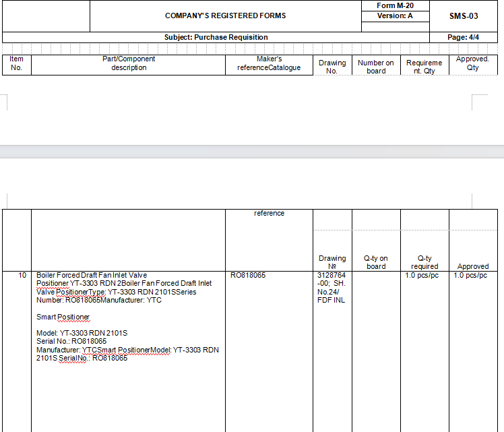The height and width of the screenshot is (432, 504).
Task: Click item number 10 in the table
Action: 22,276
